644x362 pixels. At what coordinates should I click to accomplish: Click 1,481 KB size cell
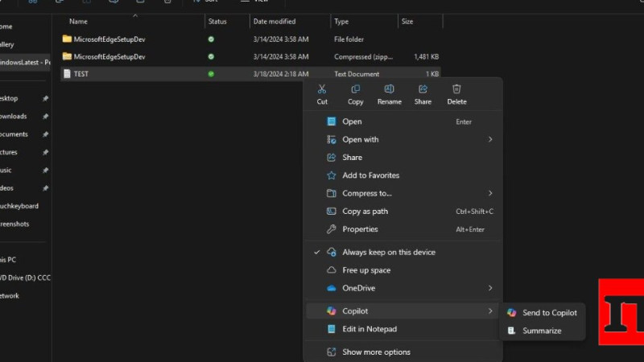(427, 56)
